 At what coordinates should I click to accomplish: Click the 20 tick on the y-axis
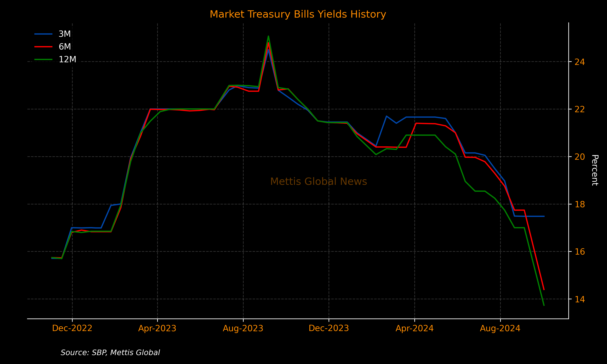[x=579, y=157]
